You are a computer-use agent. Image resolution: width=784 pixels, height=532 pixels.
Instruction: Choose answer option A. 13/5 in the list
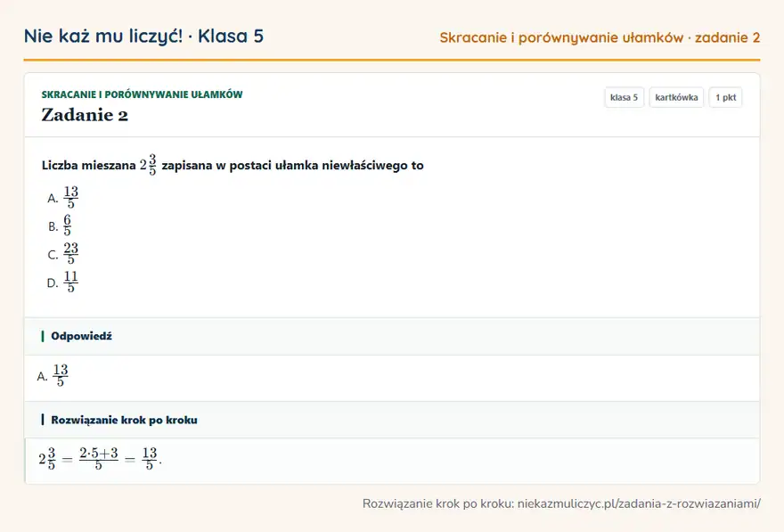(63, 198)
